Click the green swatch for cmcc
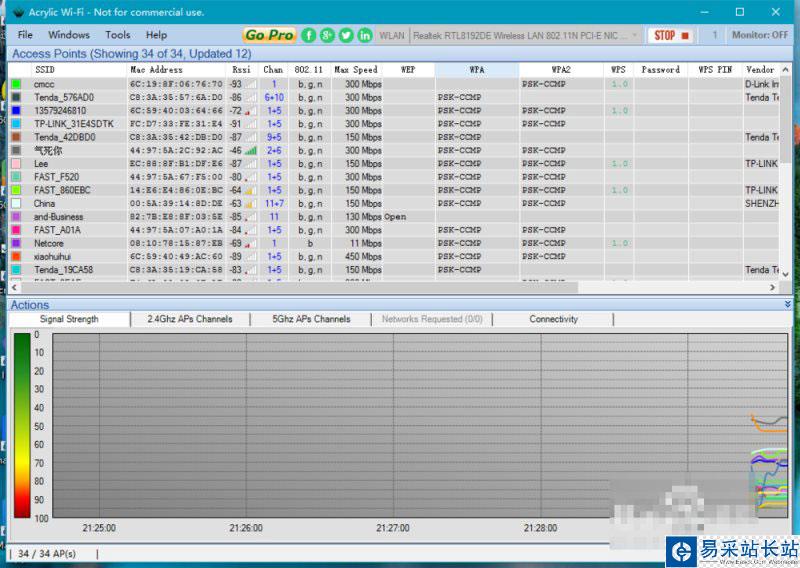 (x=16, y=84)
